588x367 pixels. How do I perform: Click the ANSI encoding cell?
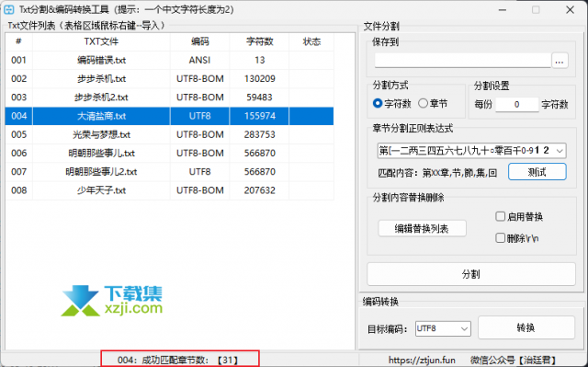point(200,60)
